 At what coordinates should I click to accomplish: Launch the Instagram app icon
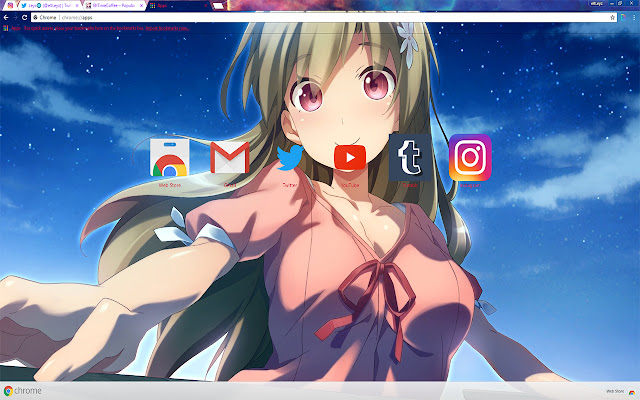[470, 157]
